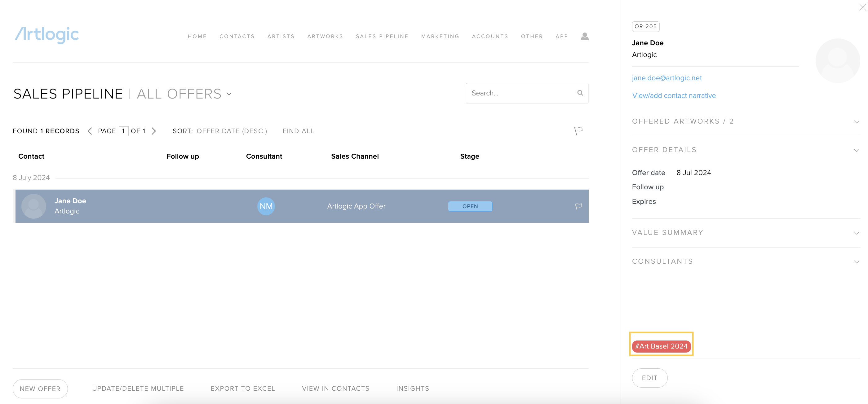Image resolution: width=868 pixels, height=404 pixels.
Task: Click the Contact column header
Action: click(31, 156)
